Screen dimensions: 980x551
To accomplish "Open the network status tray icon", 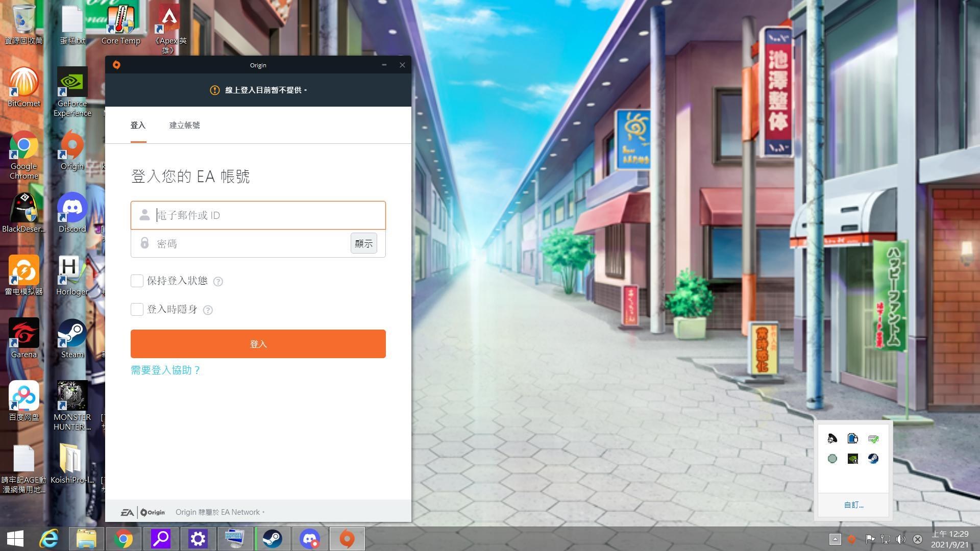I will point(886,539).
